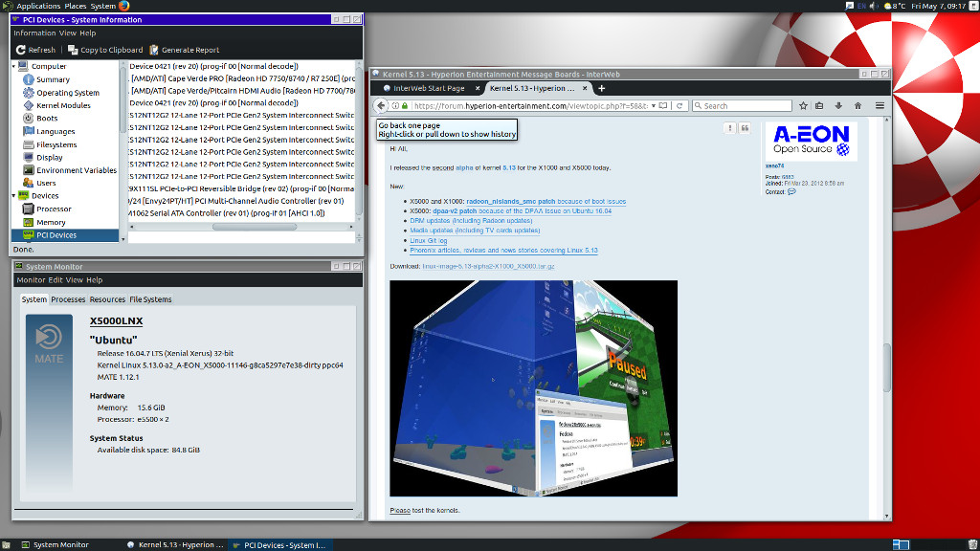The width and height of the screenshot is (980, 551).
Task: Close the InterWeb Start Page tab
Action: tap(478, 88)
